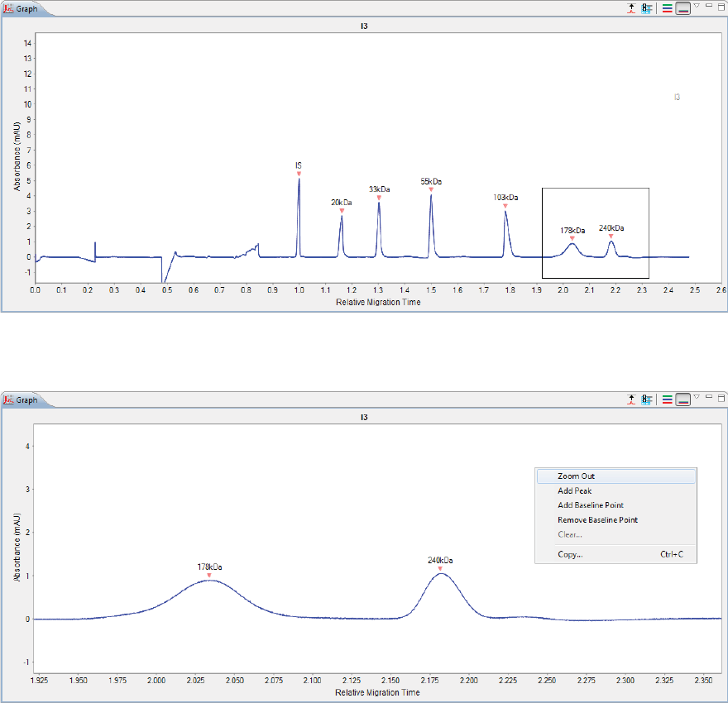Click the IS peak marker in the top graph

[x=299, y=174]
